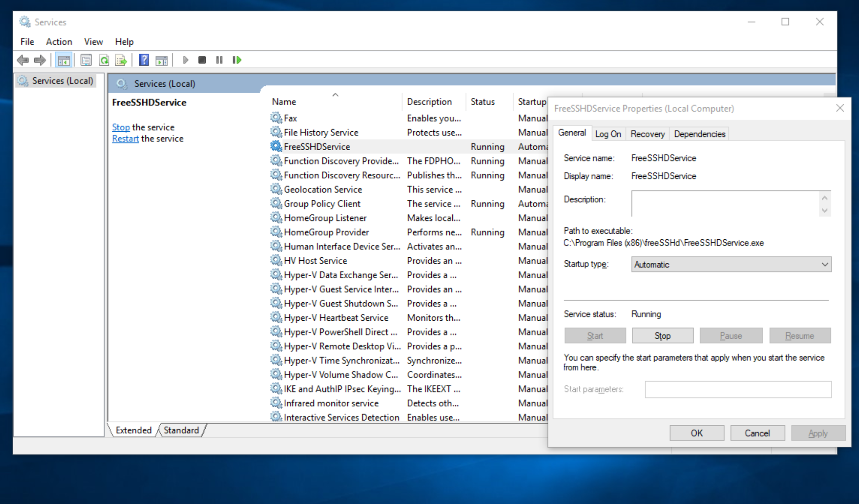The image size is (859, 504).
Task: Select the Hyper-V Volume Shadow Copy row
Action: (408, 374)
